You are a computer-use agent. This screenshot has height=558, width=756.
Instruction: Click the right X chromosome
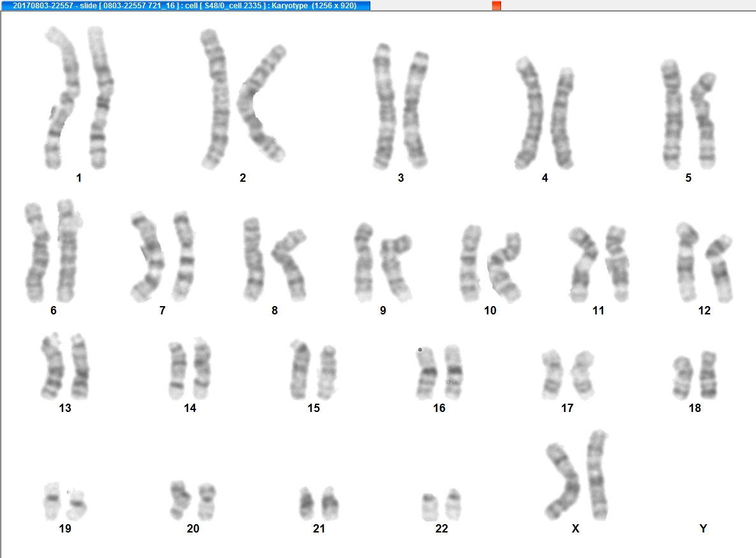[598, 475]
